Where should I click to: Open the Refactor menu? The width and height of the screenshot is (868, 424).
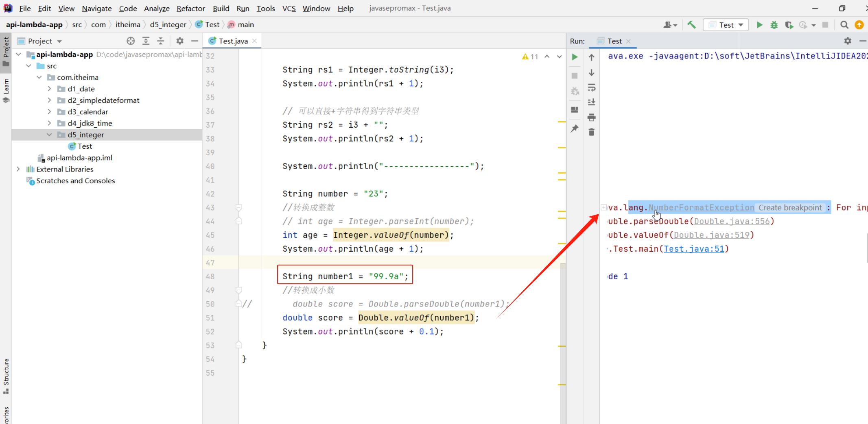click(x=190, y=8)
